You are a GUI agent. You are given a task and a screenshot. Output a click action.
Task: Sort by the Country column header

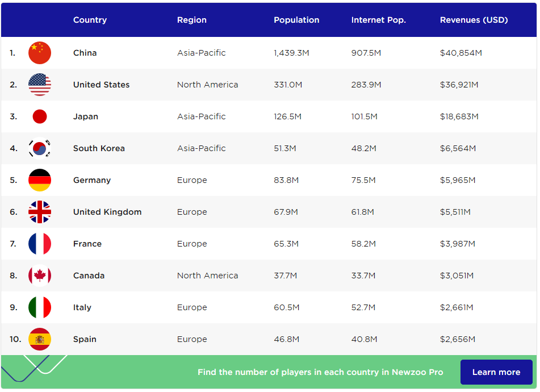click(x=90, y=20)
